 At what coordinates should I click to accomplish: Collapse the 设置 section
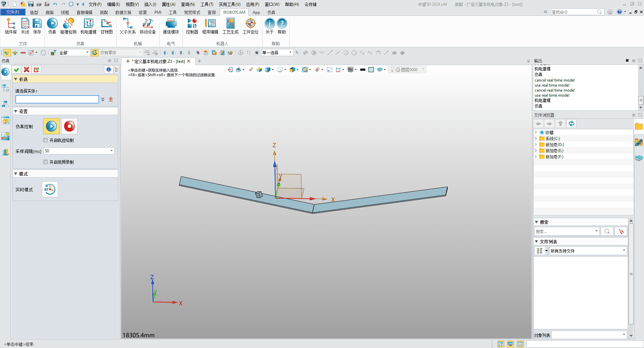[x=15, y=111]
